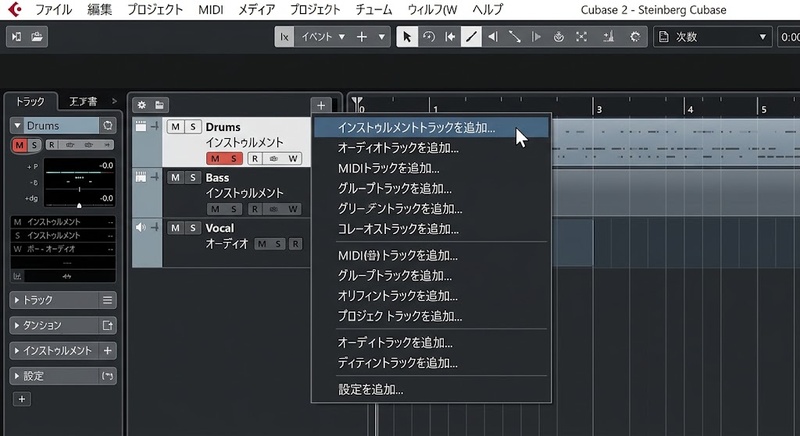This screenshot has height=436, width=800.
Task: Open the メディア menu
Action: [257, 9]
